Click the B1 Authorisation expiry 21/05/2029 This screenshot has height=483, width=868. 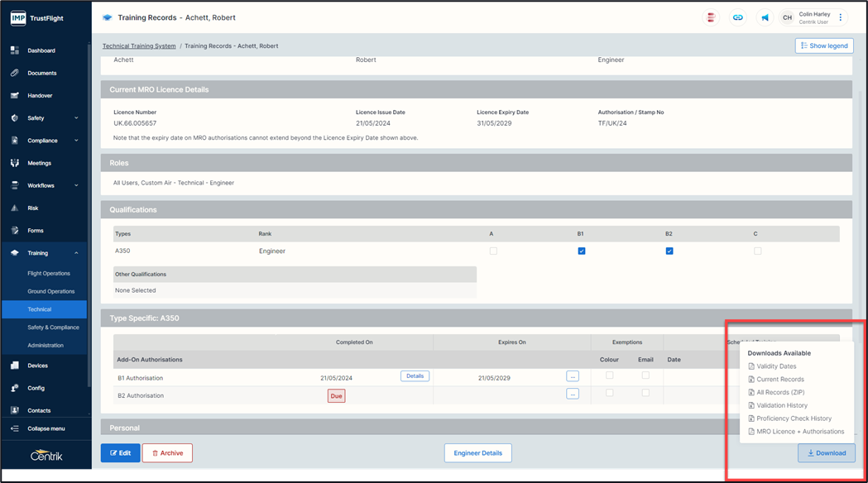click(494, 379)
